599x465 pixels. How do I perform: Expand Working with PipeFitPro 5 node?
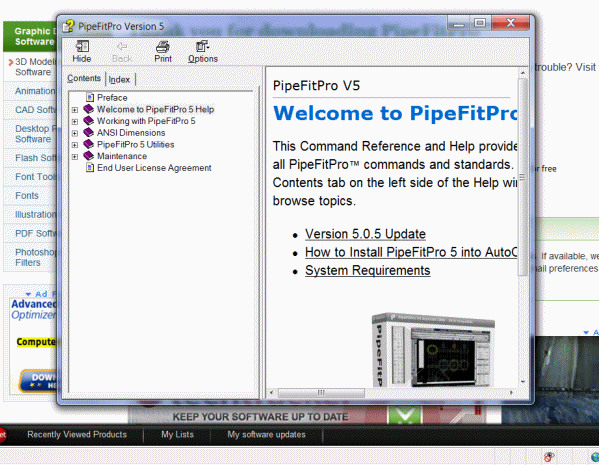tap(75, 122)
